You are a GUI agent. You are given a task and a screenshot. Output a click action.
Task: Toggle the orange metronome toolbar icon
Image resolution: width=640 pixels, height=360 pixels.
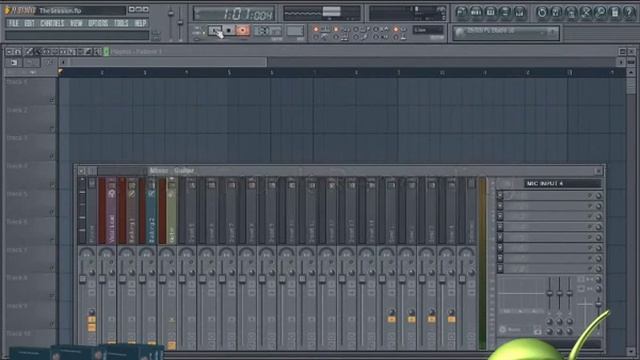316,29
